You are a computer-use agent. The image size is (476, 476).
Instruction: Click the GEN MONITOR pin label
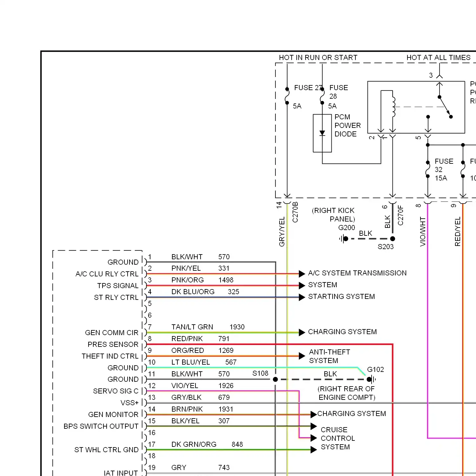(x=113, y=414)
